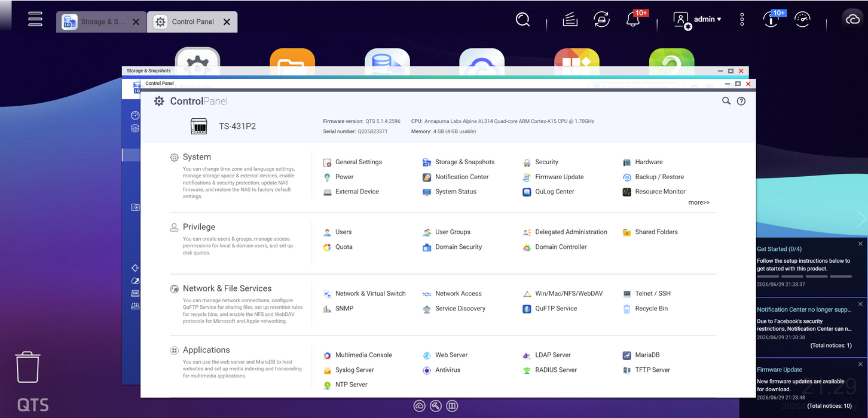This screenshot has height=418, width=868.
Task: Select the Applications category heading
Action: click(206, 350)
